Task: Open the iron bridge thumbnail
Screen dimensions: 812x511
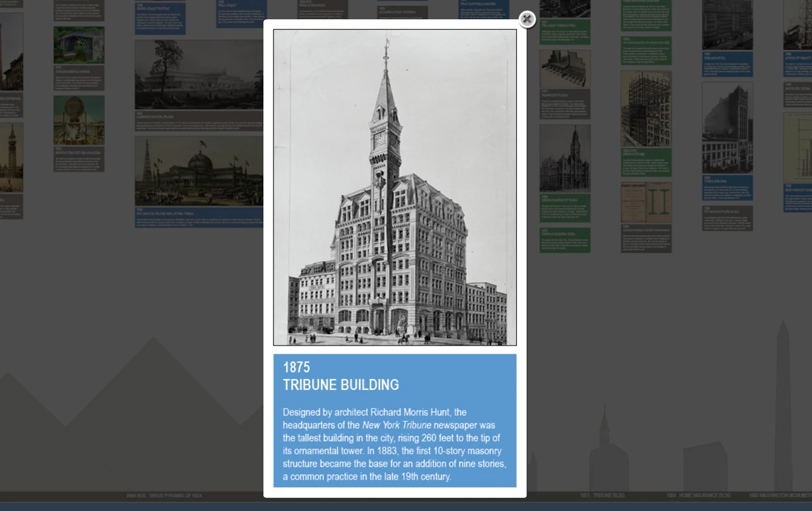Action: coord(79,45)
